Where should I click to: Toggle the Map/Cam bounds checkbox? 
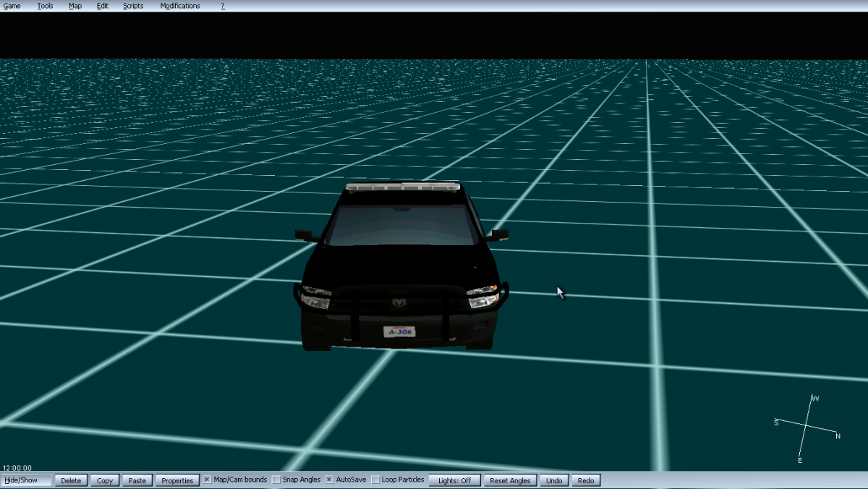(x=207, y=480)
